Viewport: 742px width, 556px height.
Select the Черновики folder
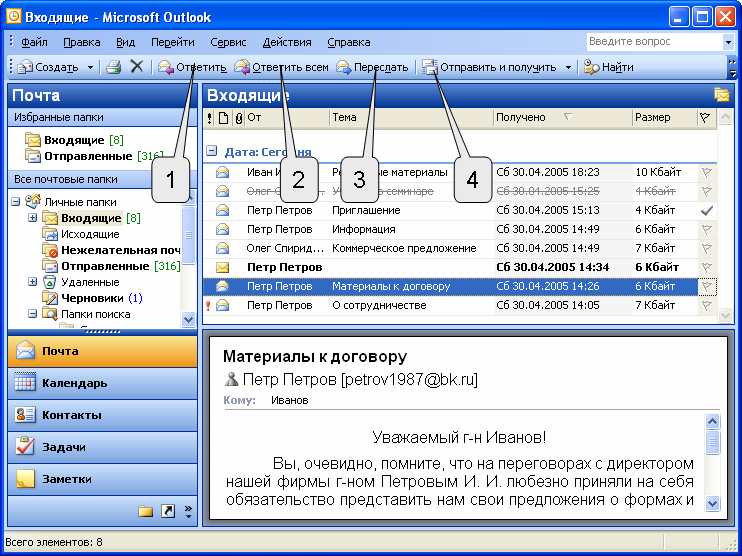(92, 298)
